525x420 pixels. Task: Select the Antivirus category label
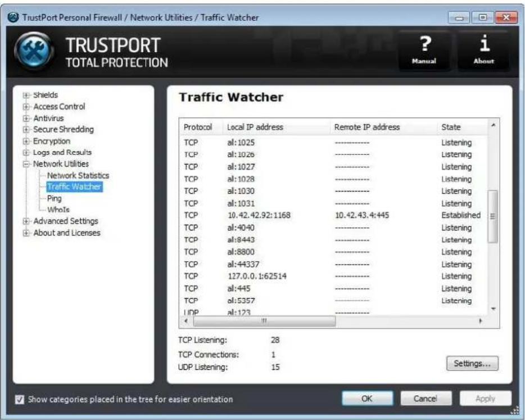coord(48,118)
